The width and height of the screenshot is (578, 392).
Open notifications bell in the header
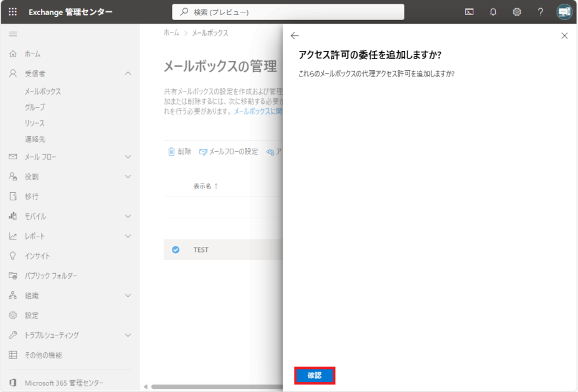(493, 12)
